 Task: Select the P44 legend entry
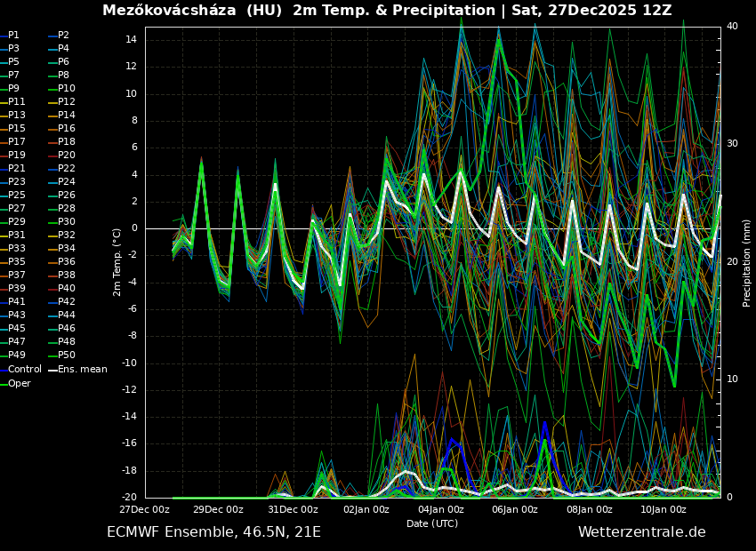click(67, 315)
